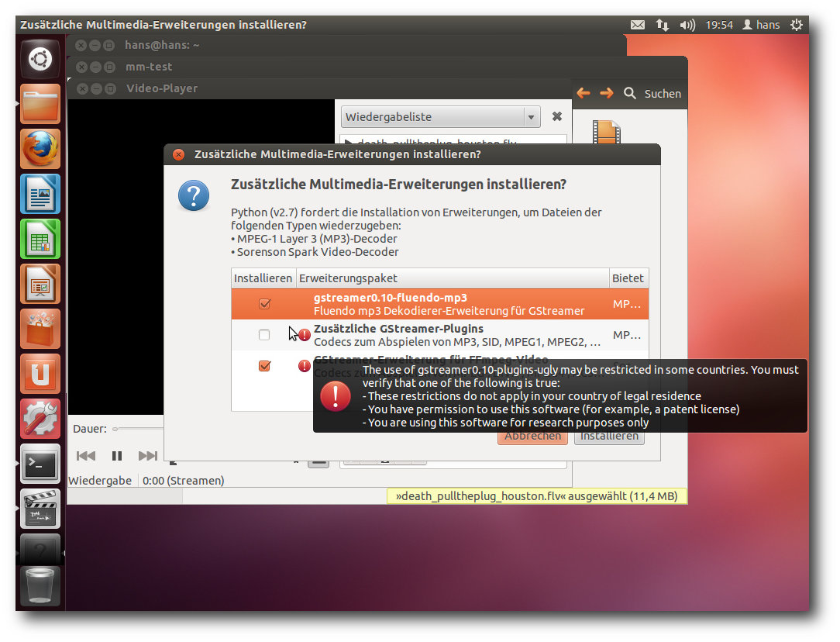Click the Abbrechen button
The height and width of the screenshot is (642, 840).
(532, 437)
